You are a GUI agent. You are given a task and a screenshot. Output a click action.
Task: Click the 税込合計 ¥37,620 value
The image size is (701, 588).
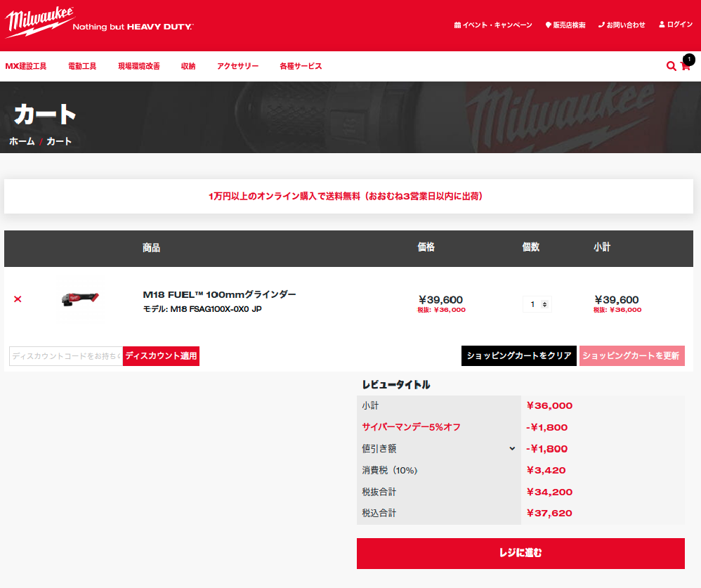click(549, 514)
